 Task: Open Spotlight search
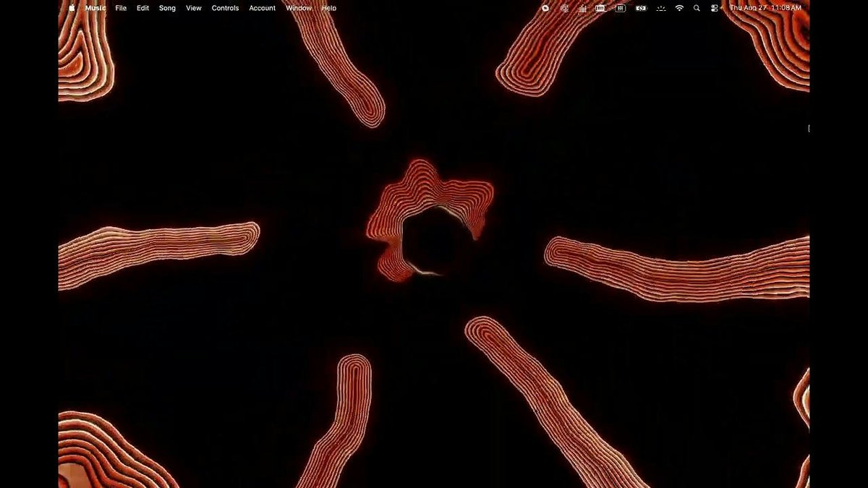pos(697,8)
